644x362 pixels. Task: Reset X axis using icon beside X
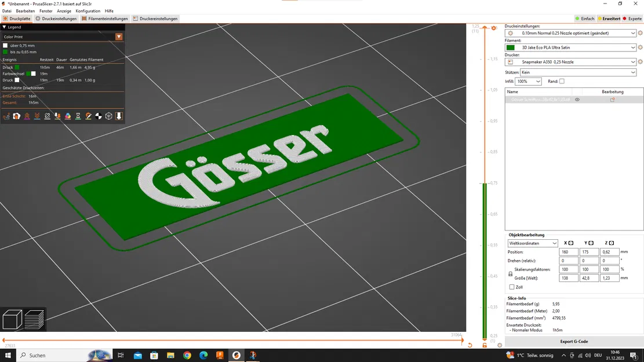click(571, 243)
